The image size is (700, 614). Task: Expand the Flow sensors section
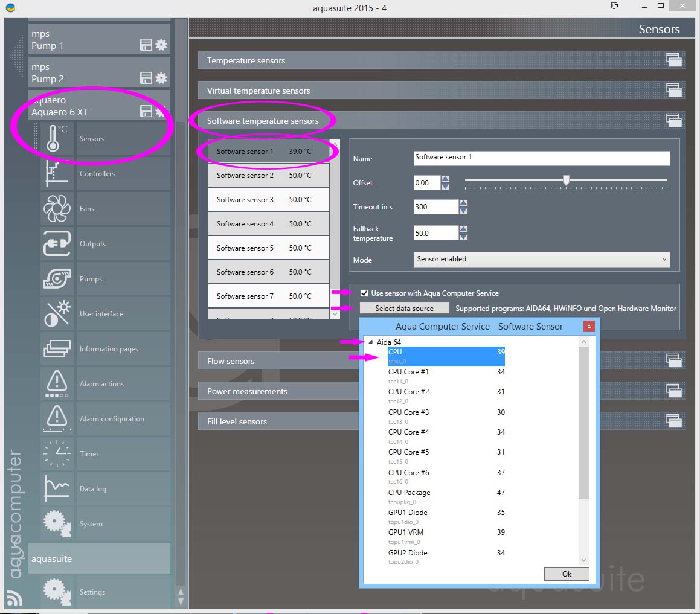pyautogui.click(x=673, y=360)
